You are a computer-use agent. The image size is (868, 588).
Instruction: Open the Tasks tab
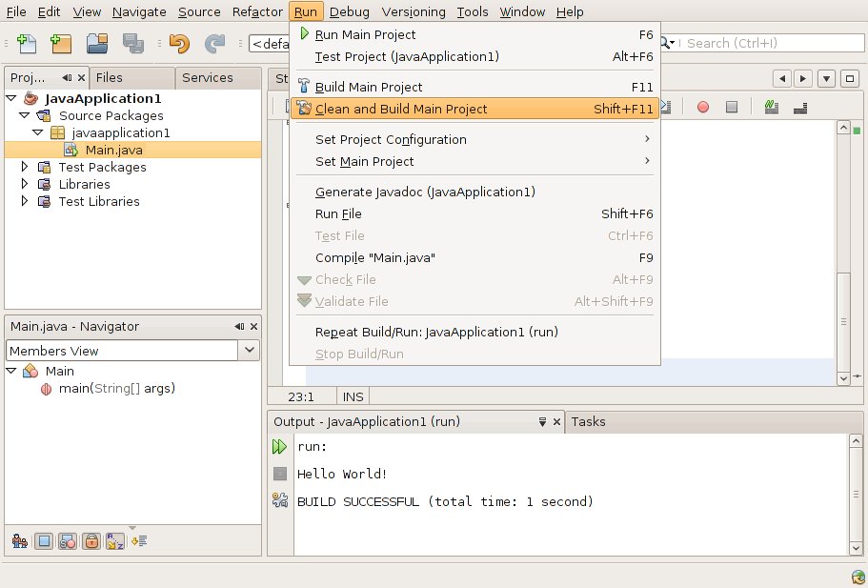pos(588,421)
